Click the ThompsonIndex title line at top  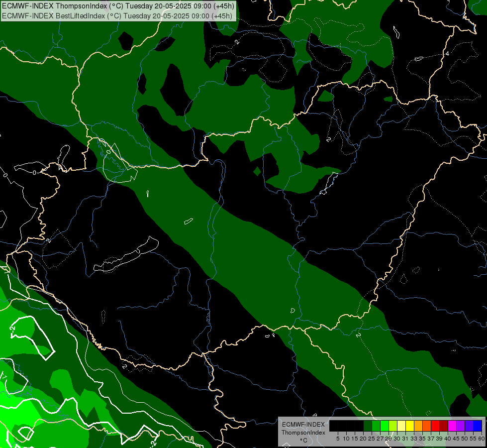click(118, 6)
